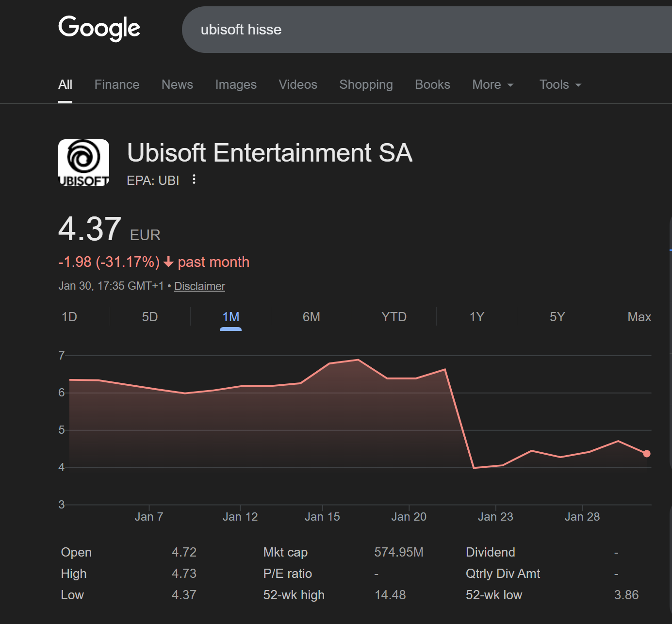Click the 52-wk low label

494,595
